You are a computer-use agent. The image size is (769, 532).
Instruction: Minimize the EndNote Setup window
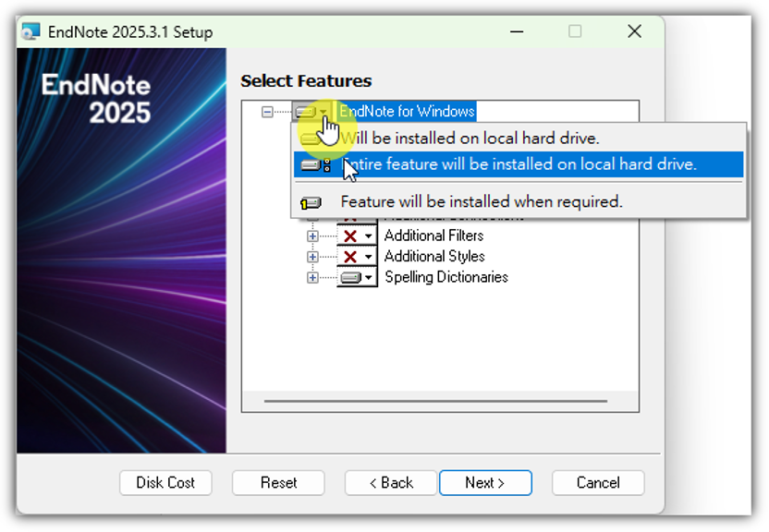(517, 31)
